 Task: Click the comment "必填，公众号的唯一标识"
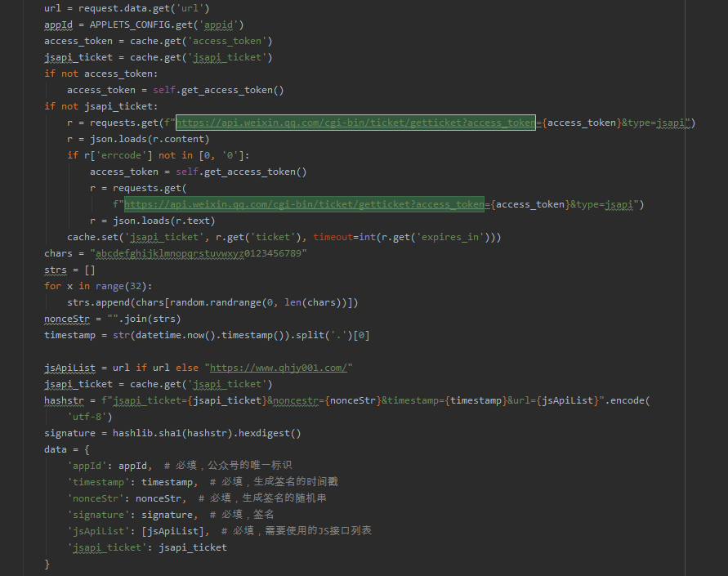point(234,465)
